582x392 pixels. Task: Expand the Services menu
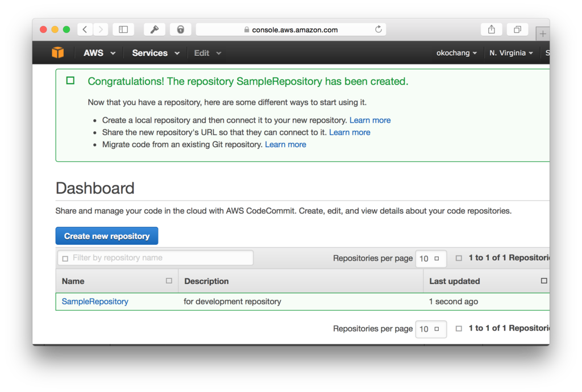(x=156, y=53)
